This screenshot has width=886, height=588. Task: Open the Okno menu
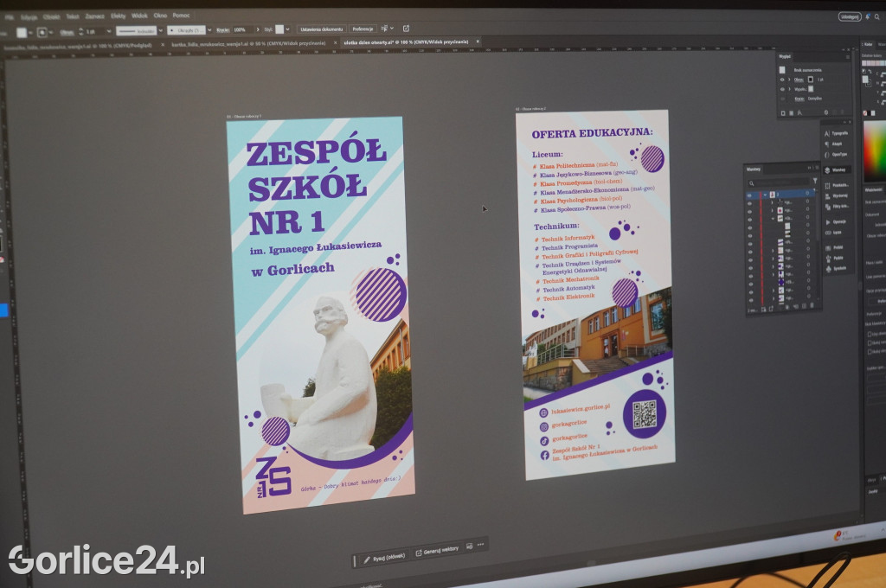pyautogui.click(x=160, y=16)
